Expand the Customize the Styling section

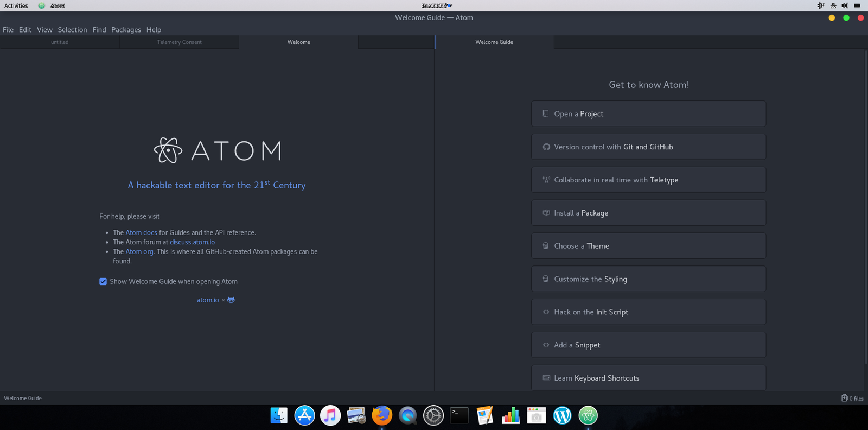pos(648,279)
